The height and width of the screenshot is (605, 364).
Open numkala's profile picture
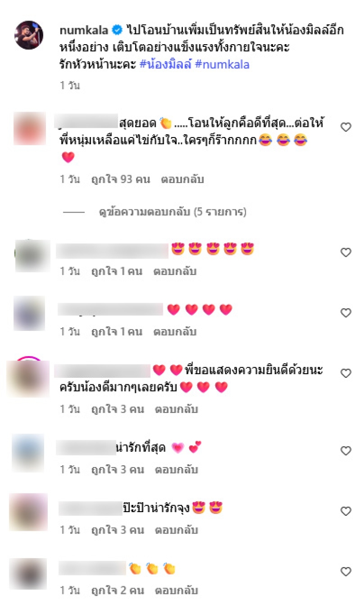[29, 35]
